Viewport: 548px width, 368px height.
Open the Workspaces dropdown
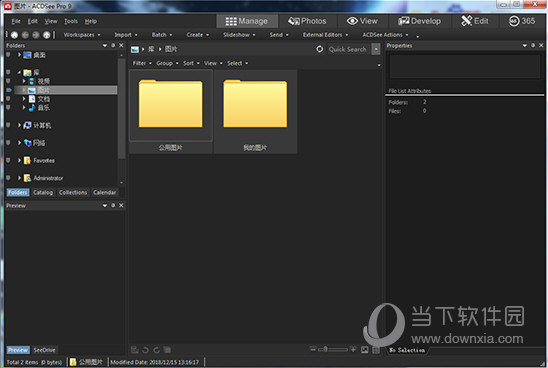click(82, 35)
